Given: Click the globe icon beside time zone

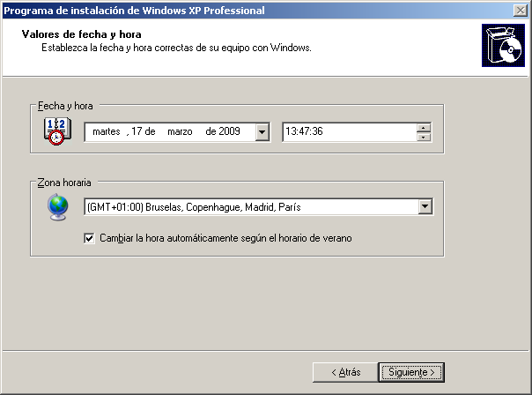Looking at the screenshot, I should 57,206.
